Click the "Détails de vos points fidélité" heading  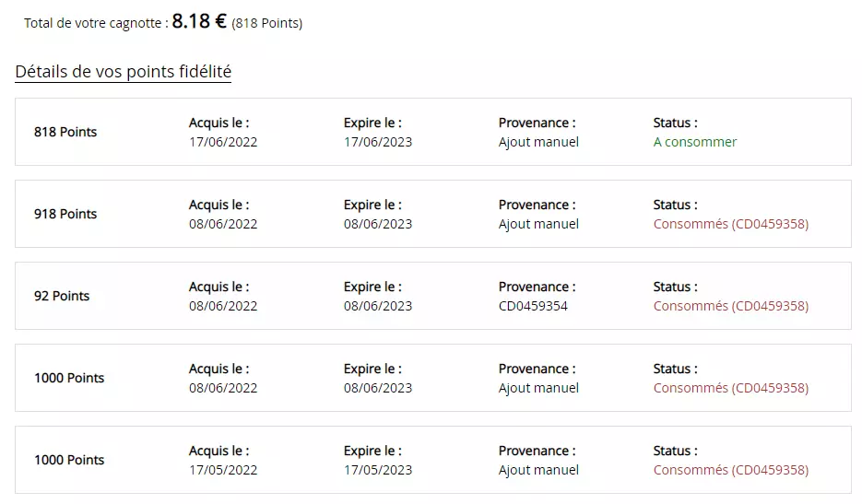click(x=123, y=72)
